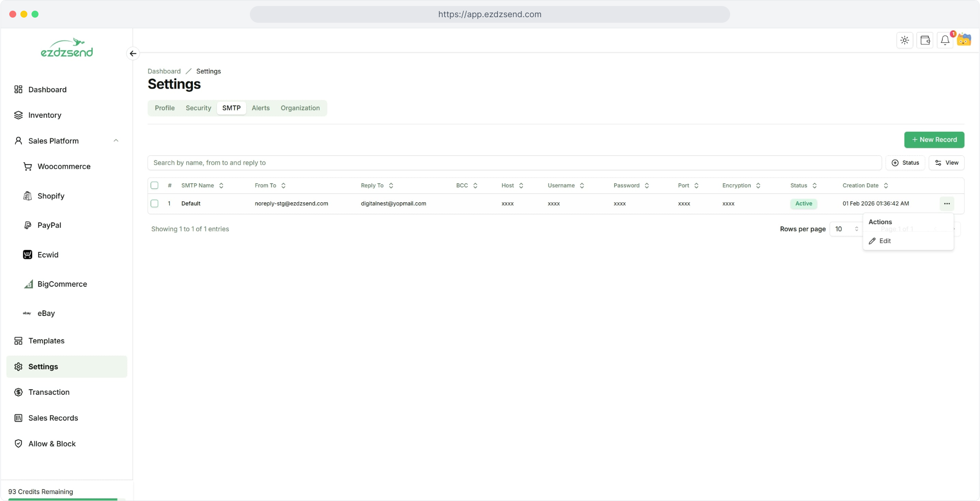
Task: Click the user avatar icon
Action: 964,40
